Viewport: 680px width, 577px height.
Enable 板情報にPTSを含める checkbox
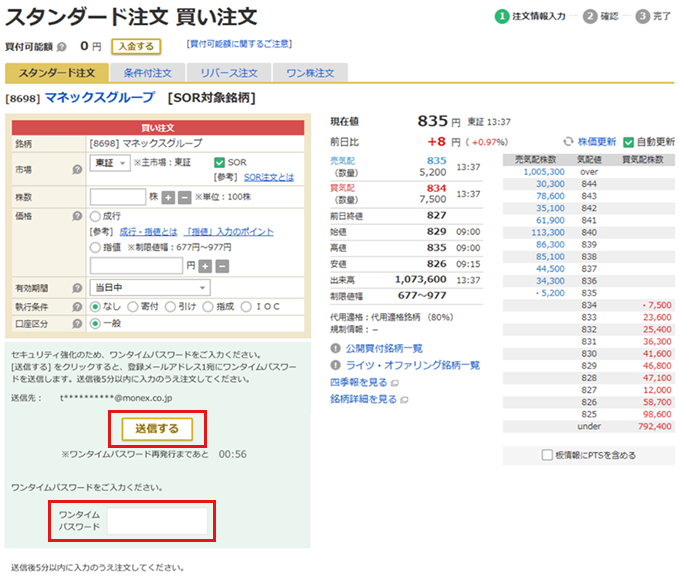pyautogui.click(x=546, y=454)
